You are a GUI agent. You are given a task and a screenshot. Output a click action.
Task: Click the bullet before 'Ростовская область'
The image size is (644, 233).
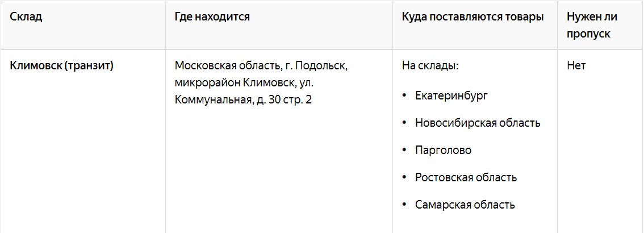point(404,177)
